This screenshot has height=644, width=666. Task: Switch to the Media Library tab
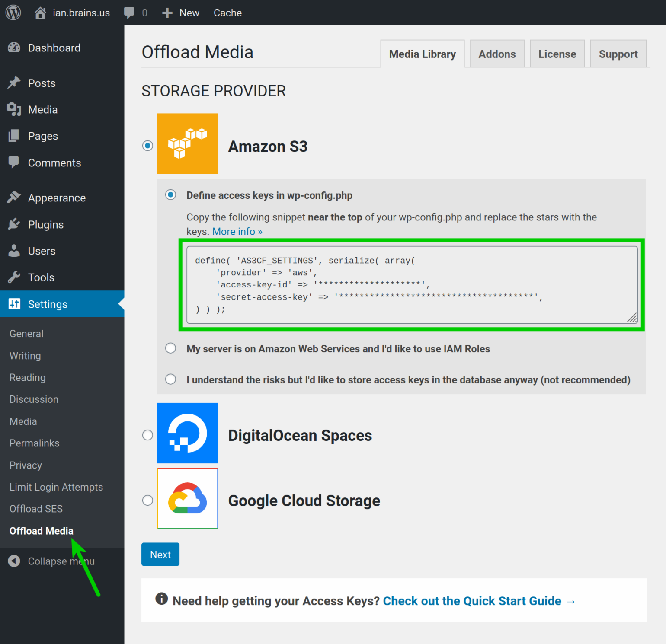pyautogui.click(x=423, y=54)
